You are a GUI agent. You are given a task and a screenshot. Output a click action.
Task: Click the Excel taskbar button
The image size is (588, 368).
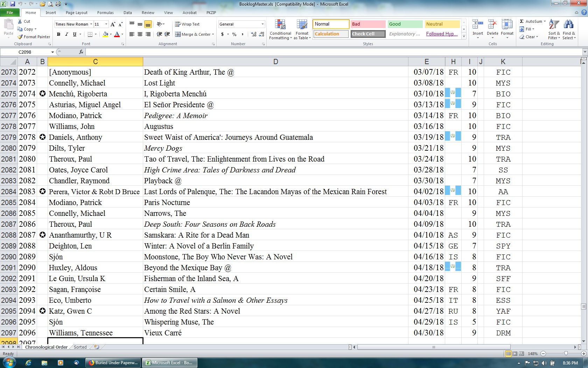point(169,363)
